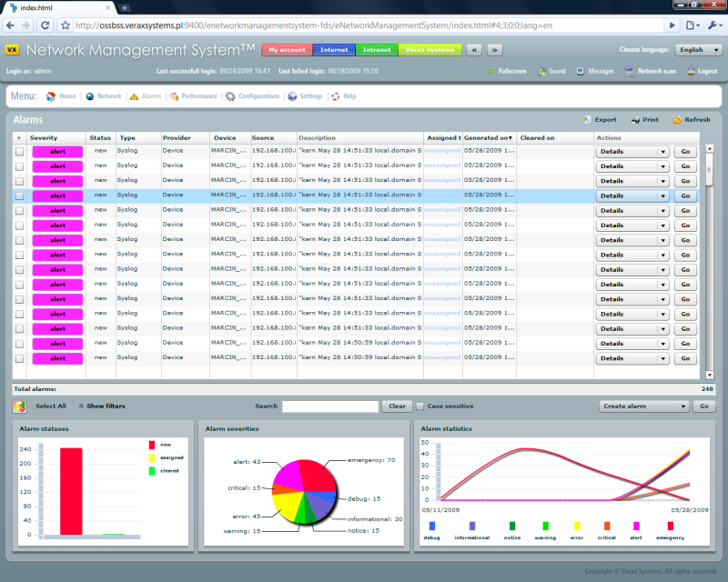
Task: Click the double left arrow tab scroller
Action: click(474, 50)
